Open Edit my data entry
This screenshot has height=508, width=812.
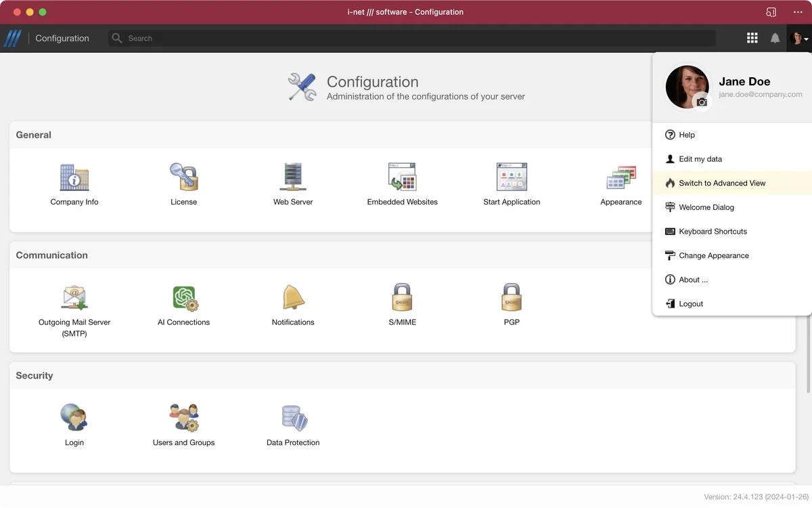pos(700,159)
